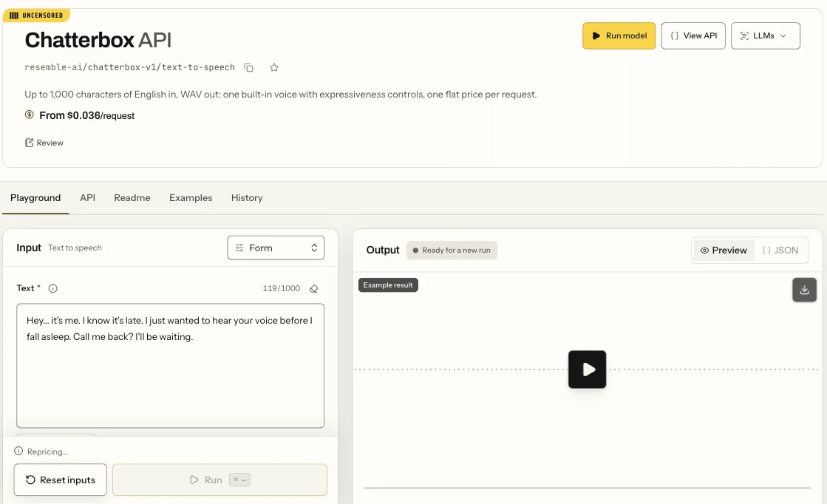Image resolution: width=827 pixels, height=504 pixels.
Task: Open the Form input mode dropdown
Action: (276, 248)
